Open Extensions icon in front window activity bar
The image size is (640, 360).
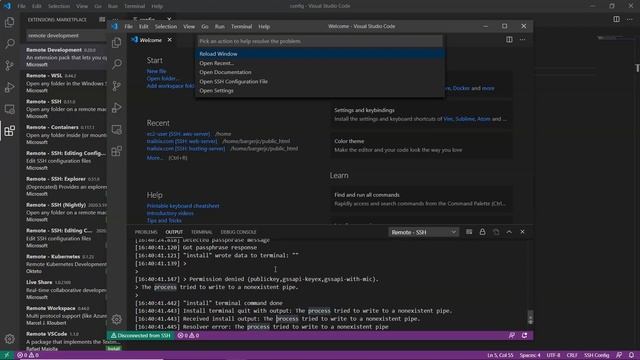click(x=117, y=151)
